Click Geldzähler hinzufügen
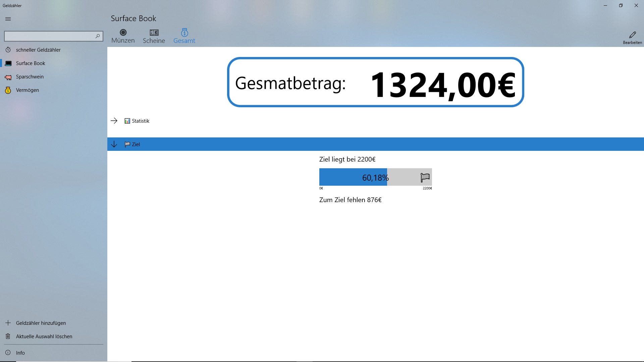This screenshot has width=644, height=362. click(x=41, y=323)
